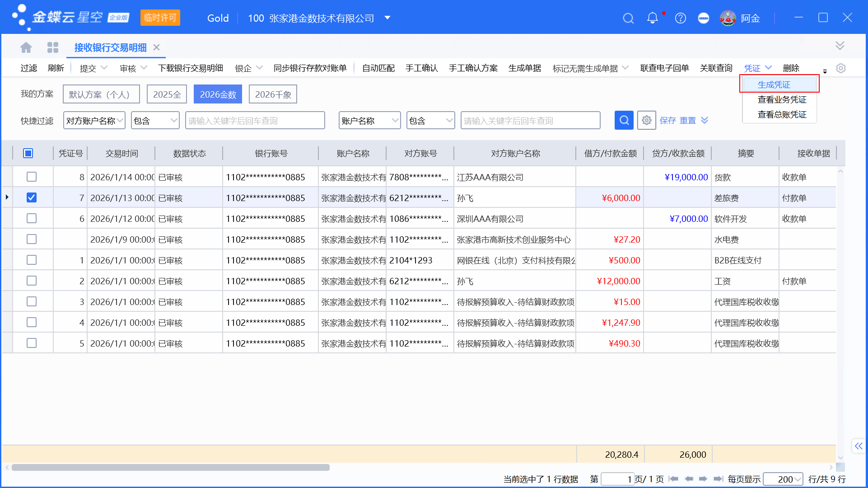This screenshot has width=868, height=488.
Task: Run quick filter search button
Action: point(624,120)
